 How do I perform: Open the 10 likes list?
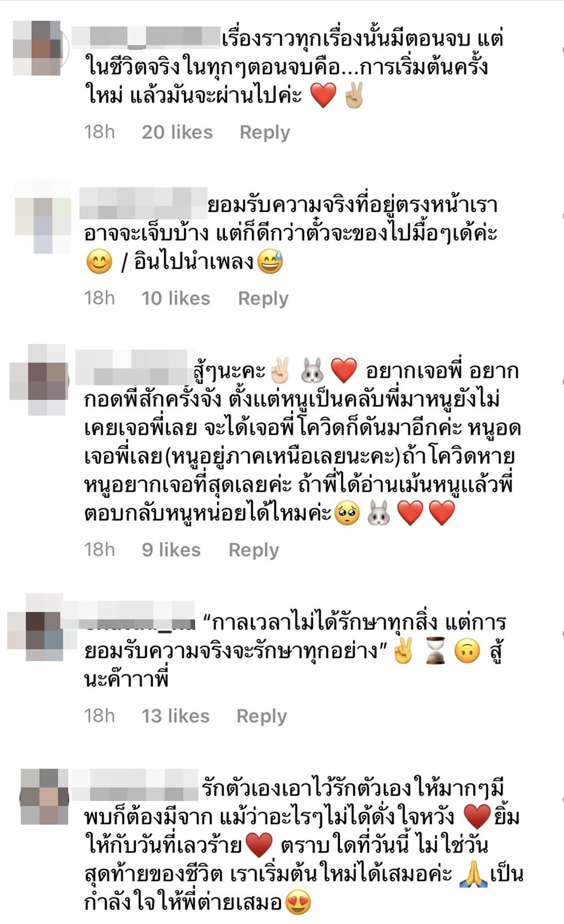pos(176,298)
